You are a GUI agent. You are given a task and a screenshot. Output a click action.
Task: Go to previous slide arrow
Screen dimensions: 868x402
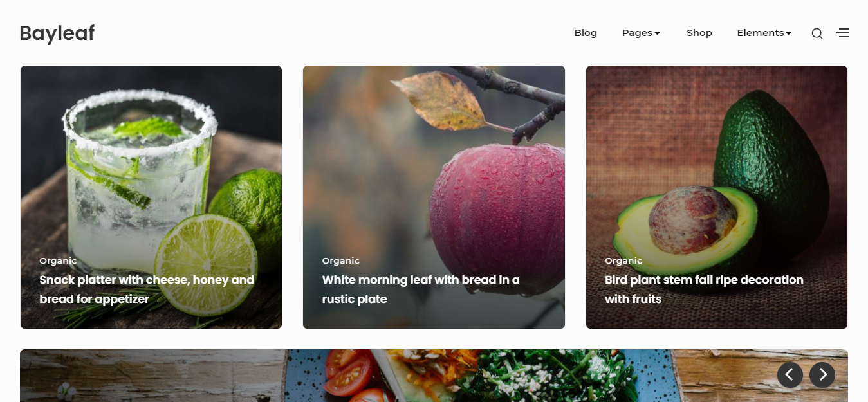(790, 374)
